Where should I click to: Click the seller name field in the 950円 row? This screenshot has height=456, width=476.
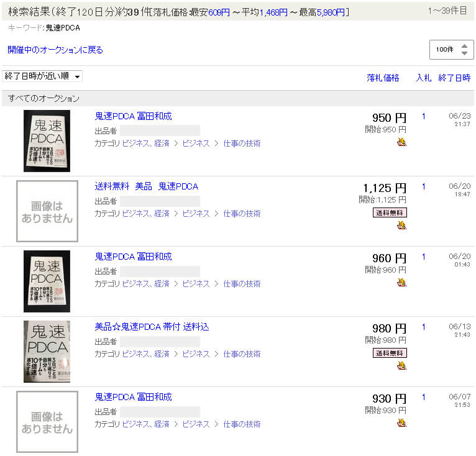(x=160, y=130)
